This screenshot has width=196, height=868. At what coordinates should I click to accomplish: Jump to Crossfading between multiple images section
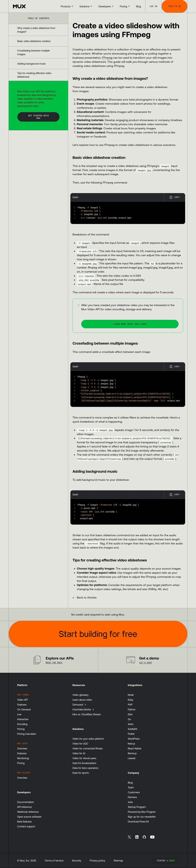pos(38,52)
